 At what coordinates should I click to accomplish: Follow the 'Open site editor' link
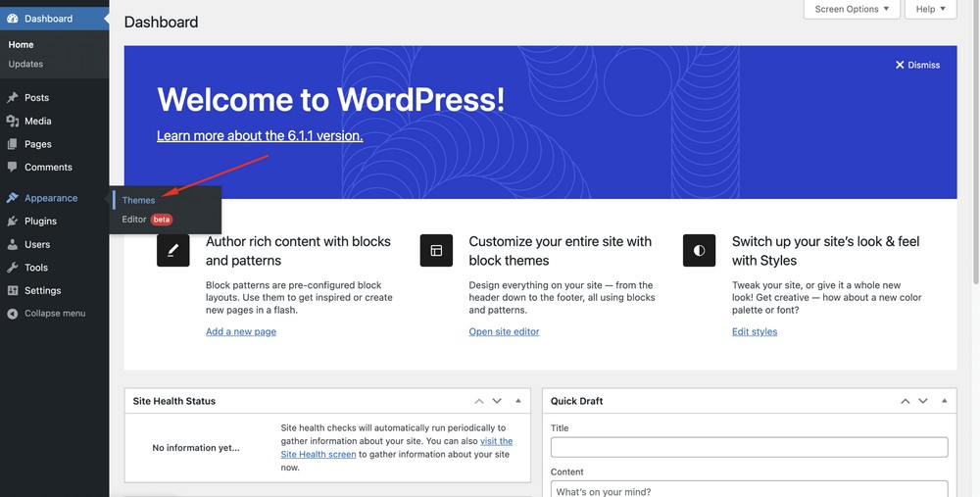click(x=504, y=331)
